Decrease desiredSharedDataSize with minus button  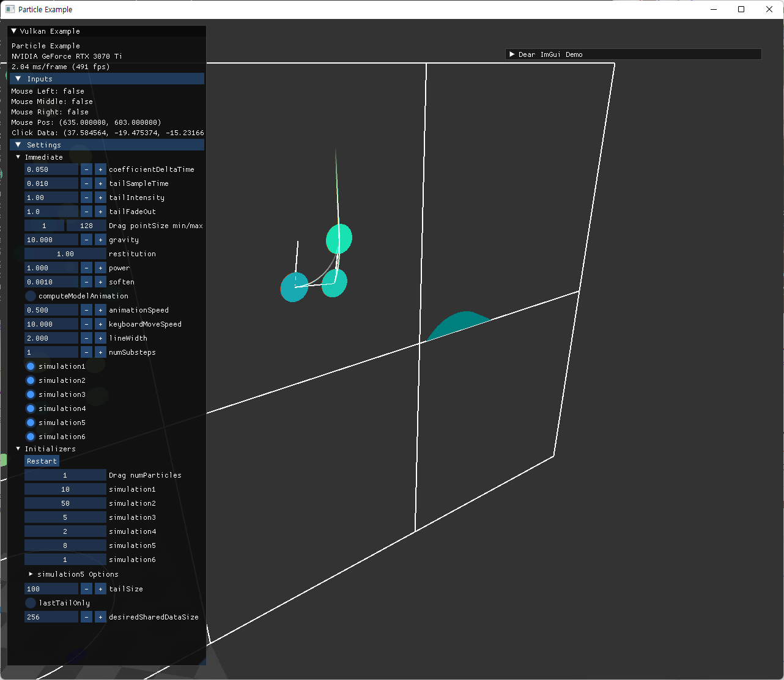(x=86, y=617)
